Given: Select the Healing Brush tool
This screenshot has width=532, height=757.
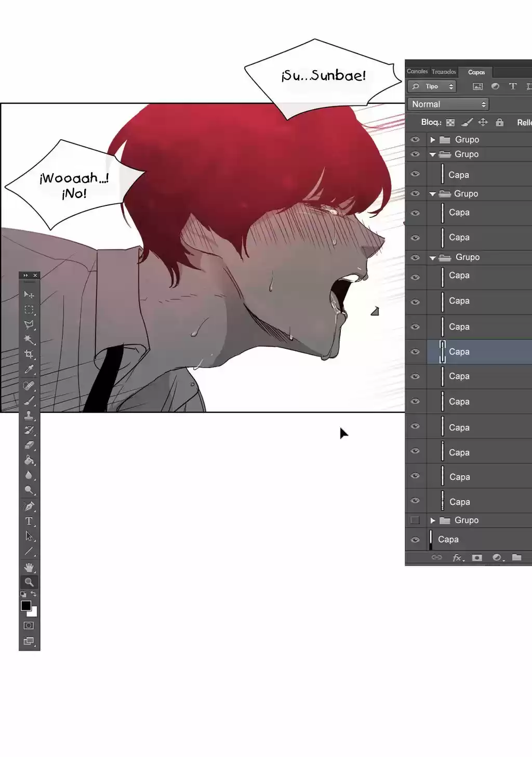Looking at the screenshot, I should coord(29,386).
